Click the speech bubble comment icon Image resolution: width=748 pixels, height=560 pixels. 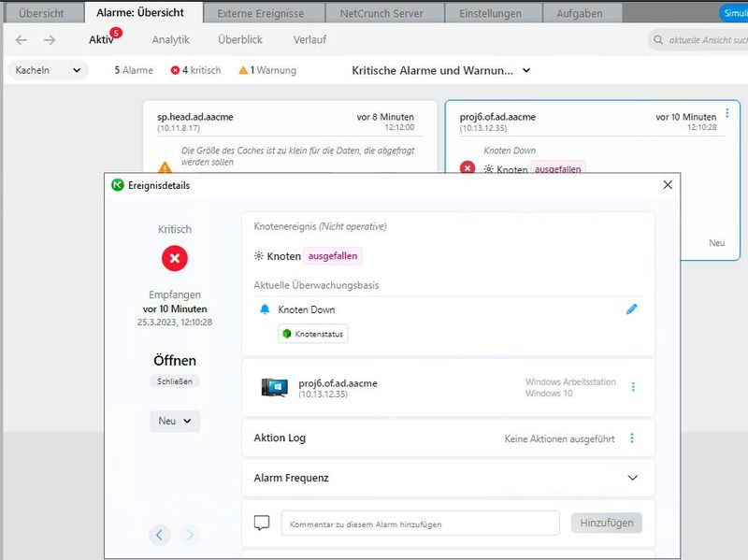262,523
